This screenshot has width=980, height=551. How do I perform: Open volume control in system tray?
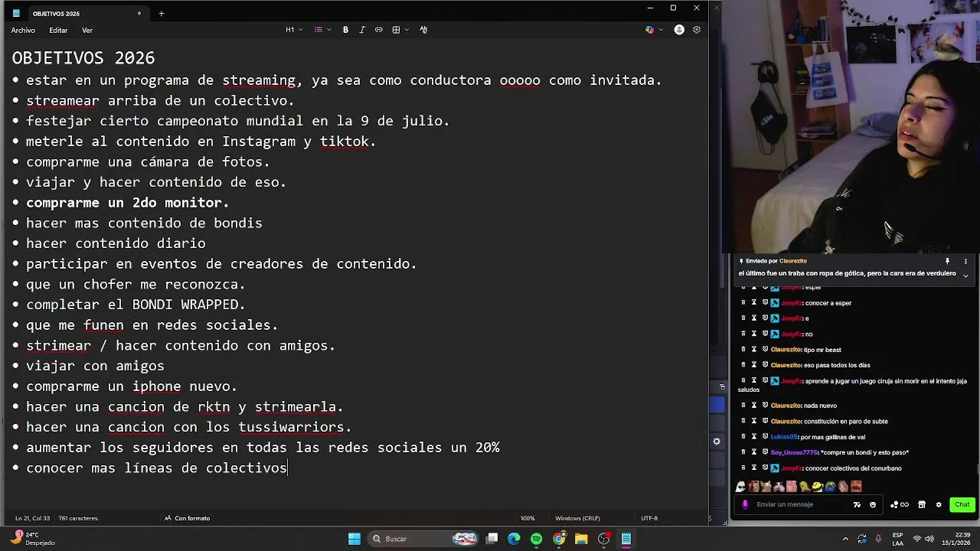click(x=931, y=539)
